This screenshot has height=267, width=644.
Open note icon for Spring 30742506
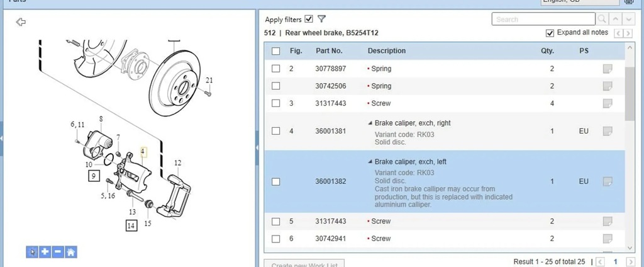point(608,86)
